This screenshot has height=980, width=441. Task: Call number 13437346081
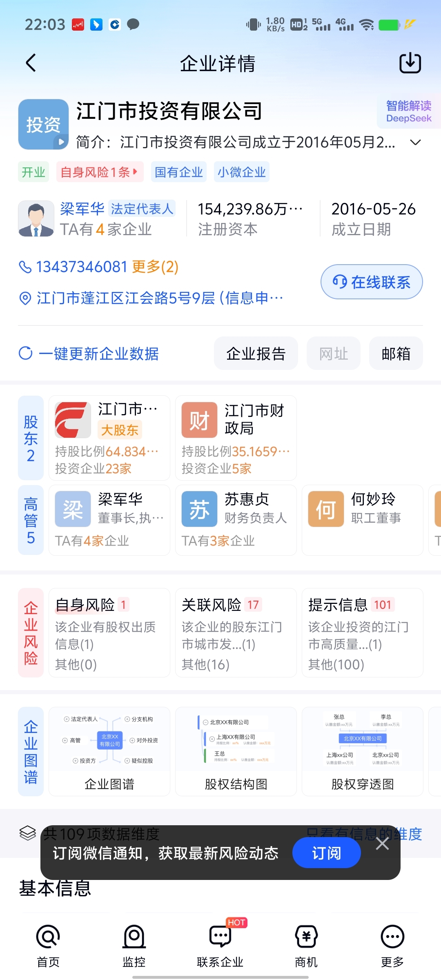click(x=82, y=267)
